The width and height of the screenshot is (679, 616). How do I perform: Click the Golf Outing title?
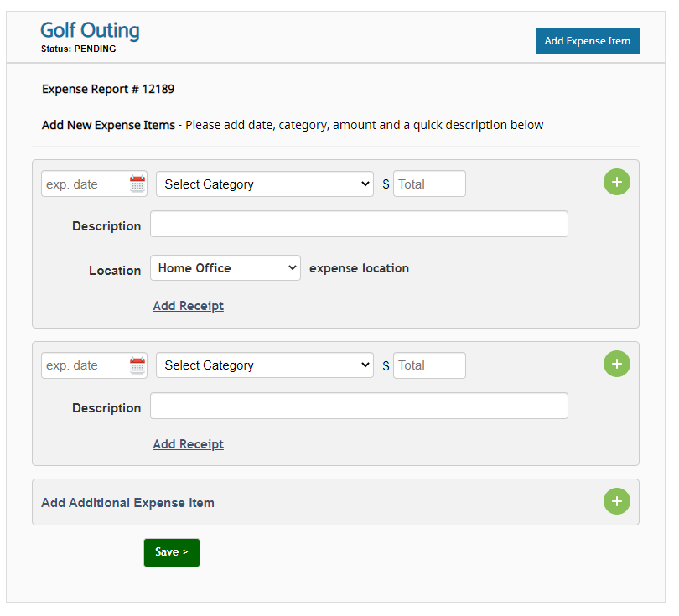[x=90, y=31]
